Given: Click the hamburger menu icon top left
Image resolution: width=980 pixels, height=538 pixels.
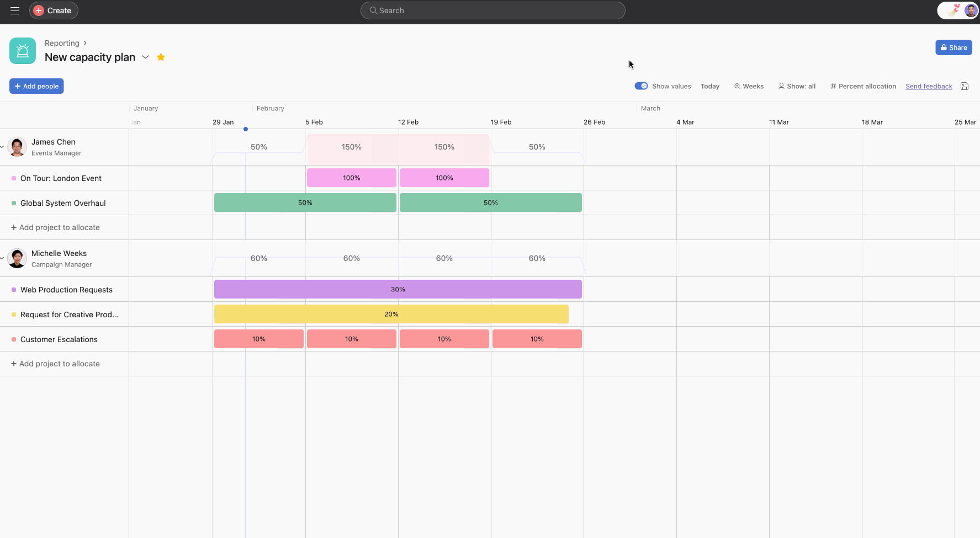Looking at the screenshot, I should pos(15,10).
